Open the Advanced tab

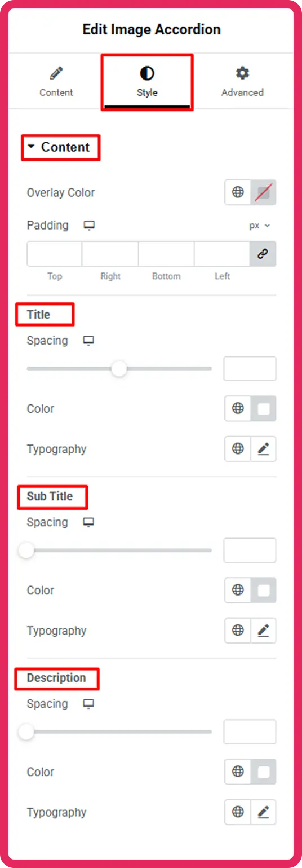(242, 81)
